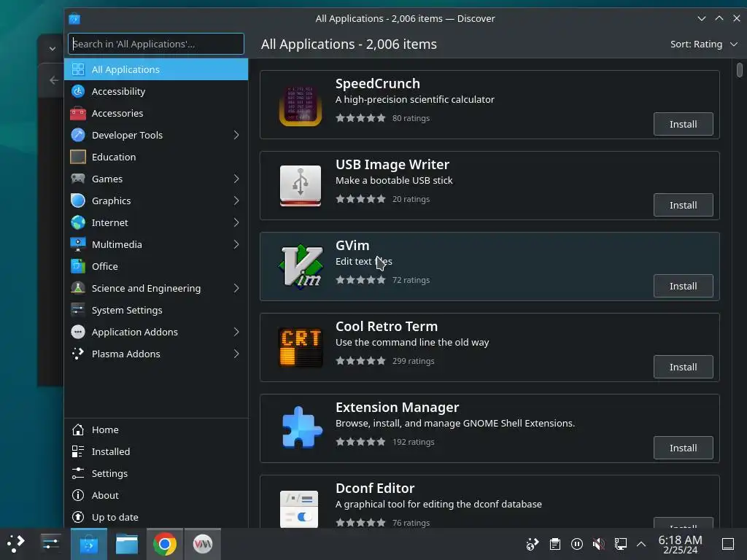Open the Dconf Editor title
Screen dimensions: 747x560
click(375, 489)
